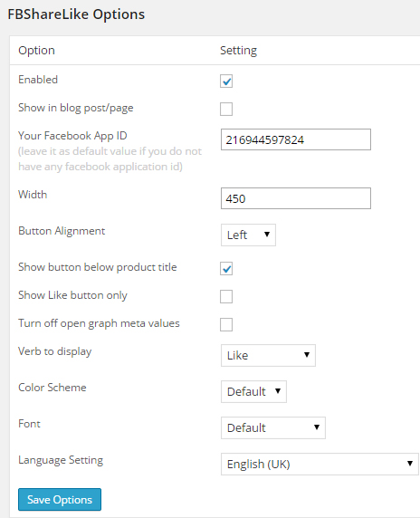Open the Language Setting dropdown
This screenshot has height=518, width=420.
coord(320,465)
